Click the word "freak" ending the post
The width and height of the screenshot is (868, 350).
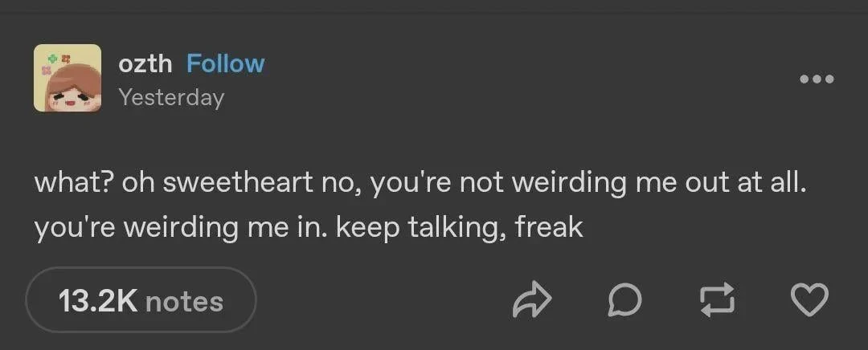tap(549, 227)
